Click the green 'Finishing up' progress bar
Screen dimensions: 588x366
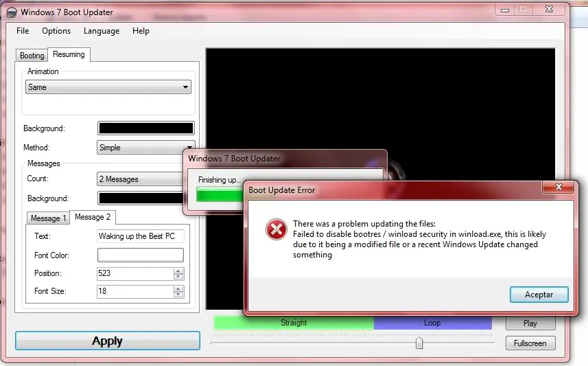pyautogui.click(x=220, y=195)
